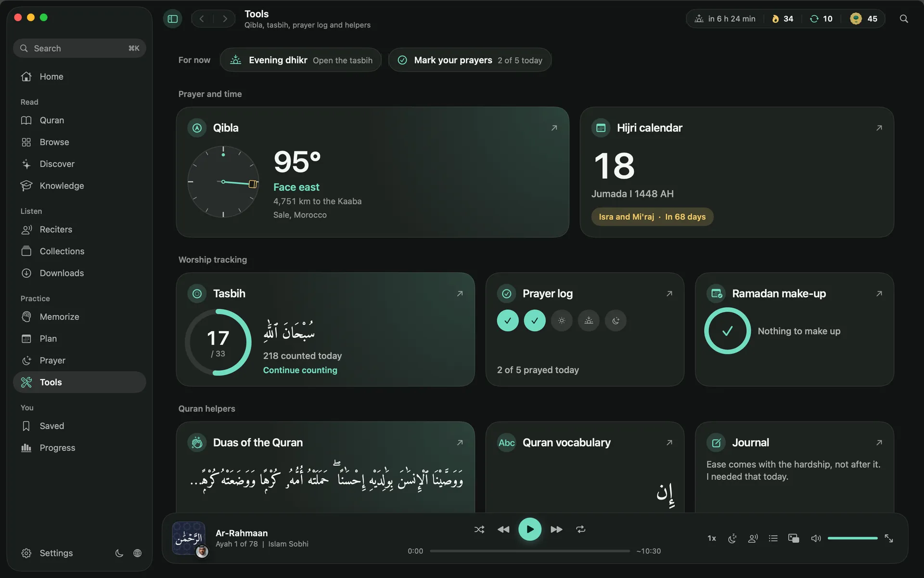The image size is (924, 578).
Task: Expand Prayer log card arrow
Action: click(x=669, y=294)
